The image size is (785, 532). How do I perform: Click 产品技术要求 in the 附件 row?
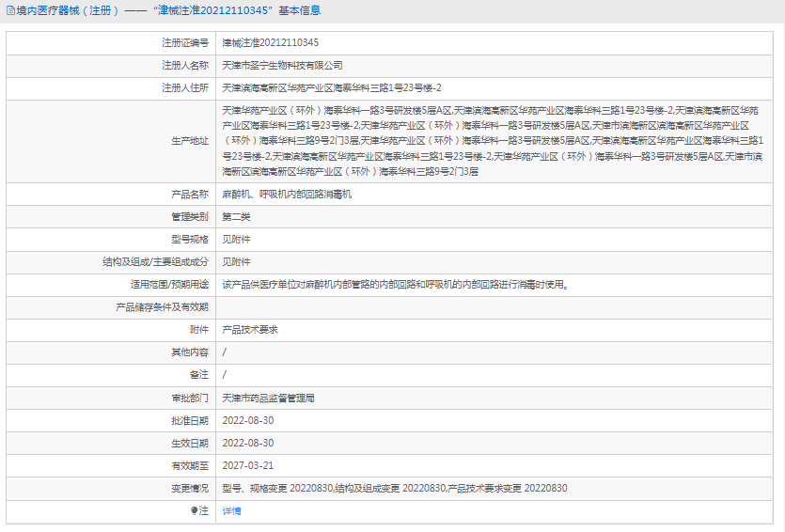[x=249, y=329]
